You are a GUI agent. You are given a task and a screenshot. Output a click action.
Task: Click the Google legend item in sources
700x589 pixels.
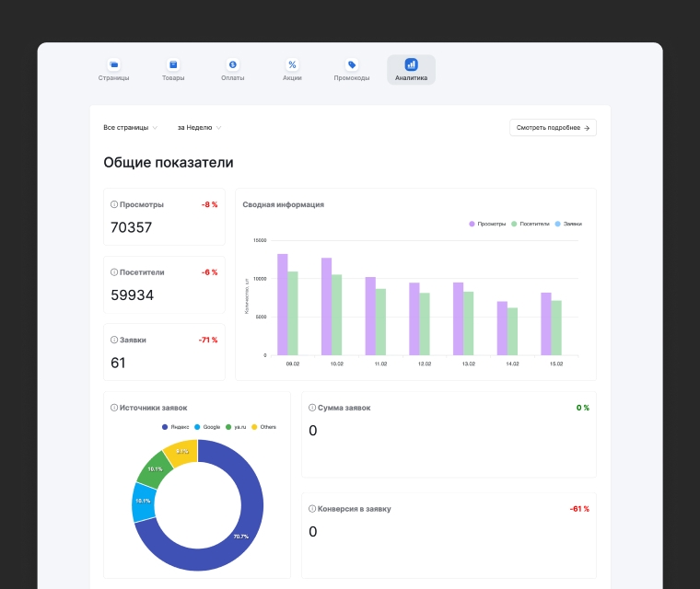pos(206,427)
